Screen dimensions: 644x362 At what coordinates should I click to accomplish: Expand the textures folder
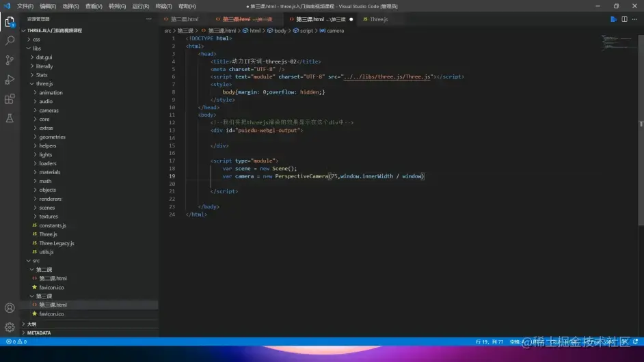pyautogui.click(x=49, y=217)
